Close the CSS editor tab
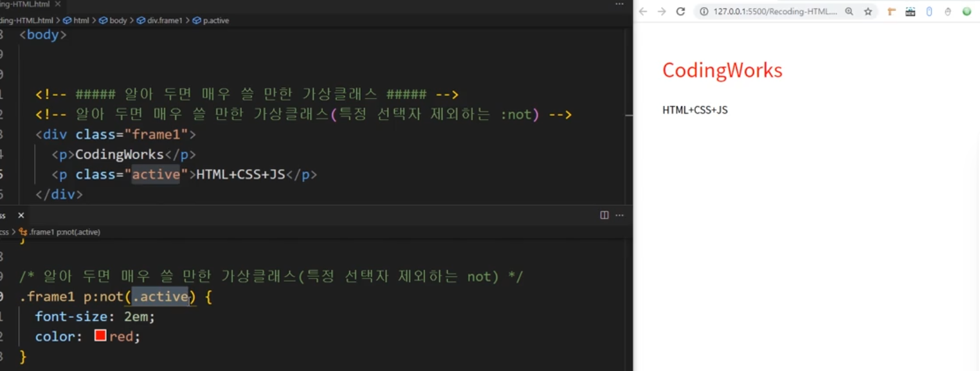The width and height of the screenshot is (980, 371). click(21, 215)
